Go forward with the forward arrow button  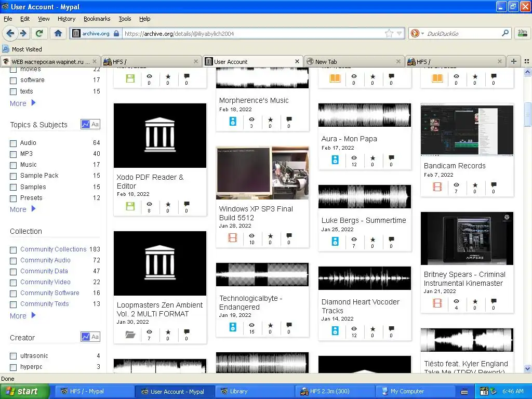(23, 33)
